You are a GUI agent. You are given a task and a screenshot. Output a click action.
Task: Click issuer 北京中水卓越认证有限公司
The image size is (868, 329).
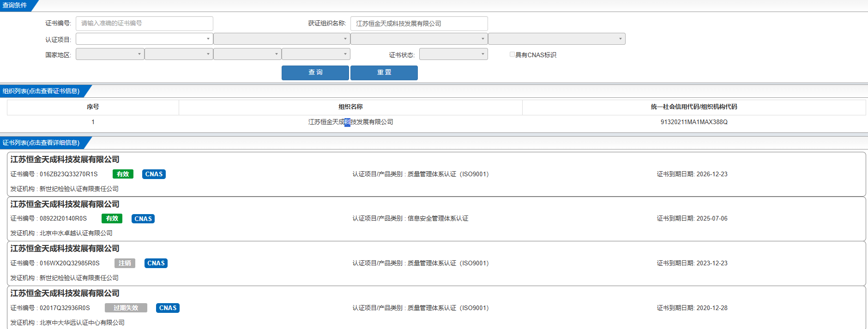click(x=76, y=233)
